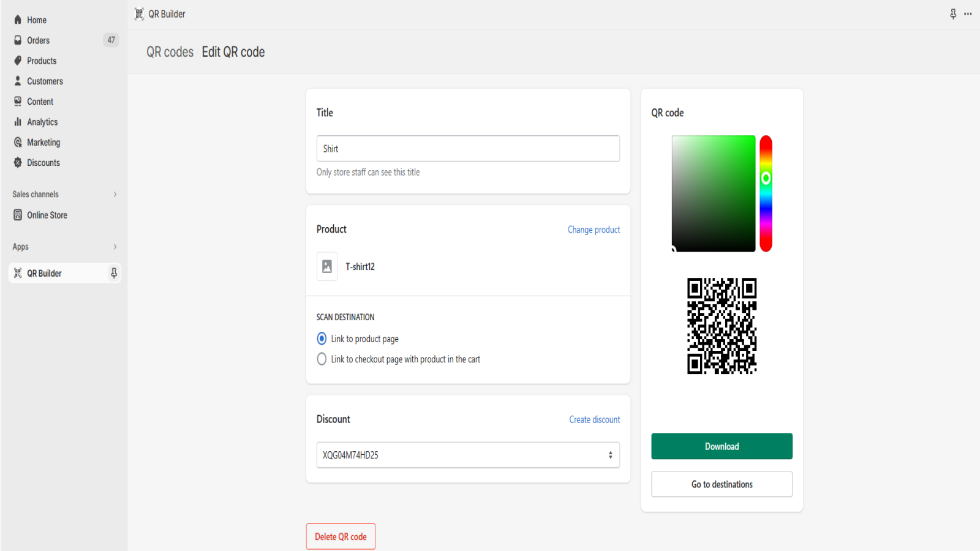The width and height of the screenshot is (980, 551).
Task: Click inside the Title text field
Action: click(x=468, y=148)
